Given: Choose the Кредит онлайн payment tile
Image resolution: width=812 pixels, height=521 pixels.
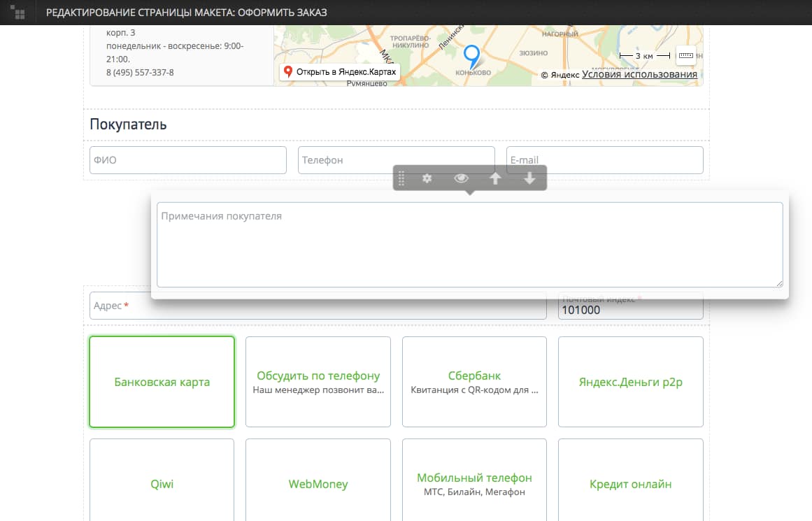Looking at the screenshot, I should 630,484.
